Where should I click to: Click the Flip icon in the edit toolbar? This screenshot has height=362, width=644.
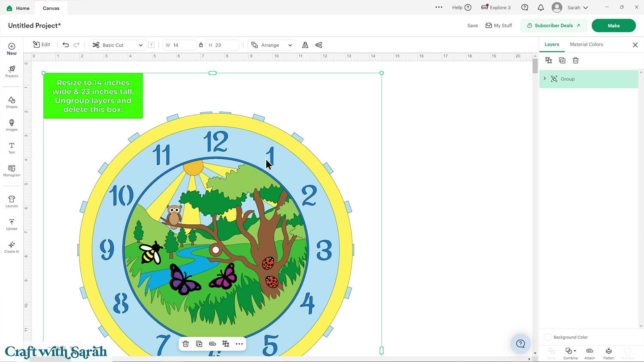click(305, 45)
